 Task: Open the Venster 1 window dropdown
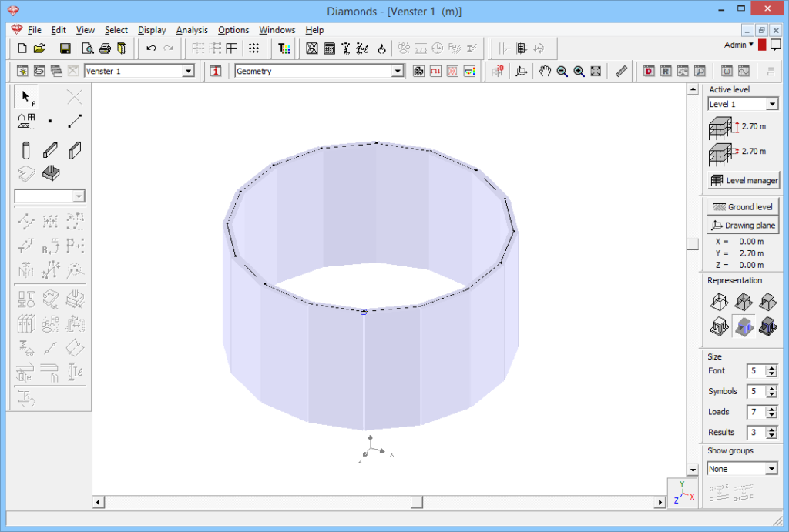coord(188,72)
